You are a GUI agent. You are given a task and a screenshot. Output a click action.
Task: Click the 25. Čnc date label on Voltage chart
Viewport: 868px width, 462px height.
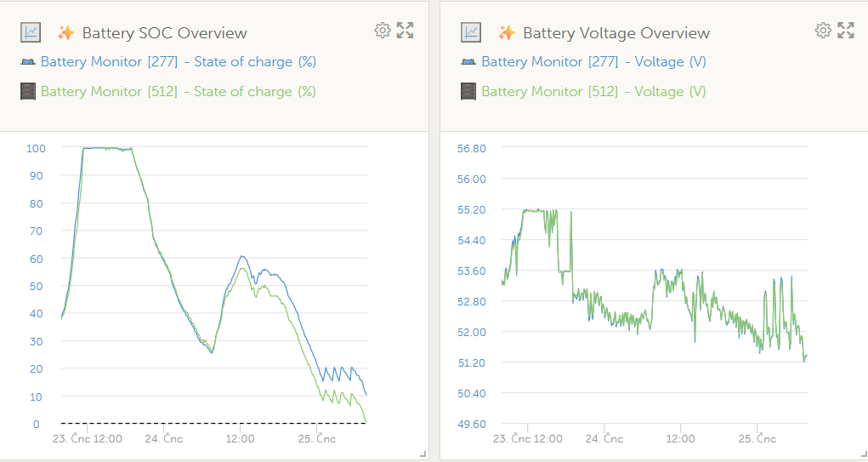tap(756, 439)
